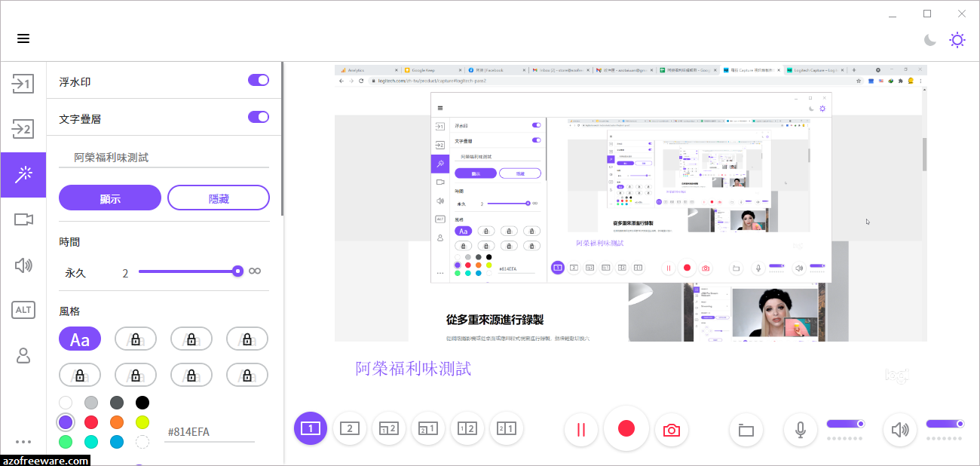Screen dimensions: 980x466
Task: Click the 顯示 show button
Action: pyautogui.click(x=110, y=198)
